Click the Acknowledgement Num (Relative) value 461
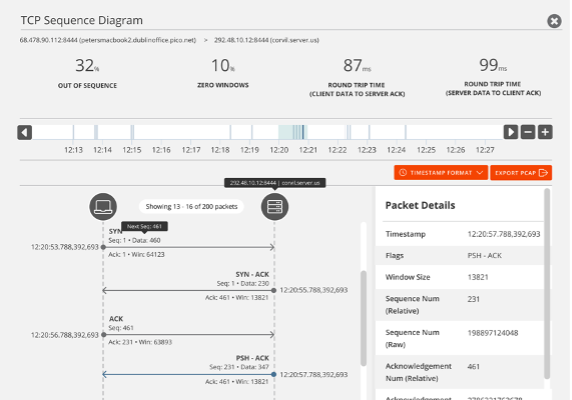The height and width of the screenshot is (400, 572). [474, 366]
